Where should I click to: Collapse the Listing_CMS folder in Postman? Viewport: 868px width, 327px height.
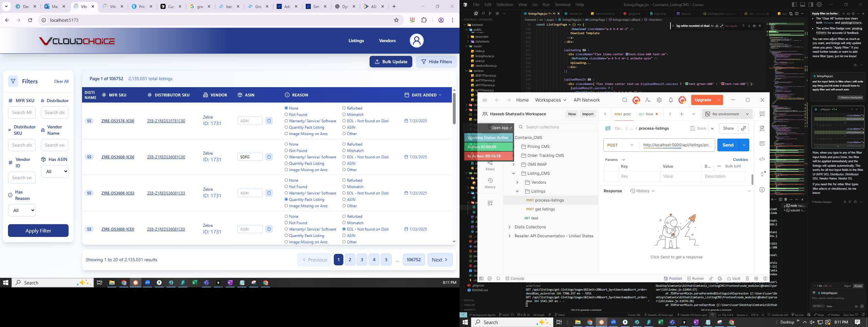point(513,173)
